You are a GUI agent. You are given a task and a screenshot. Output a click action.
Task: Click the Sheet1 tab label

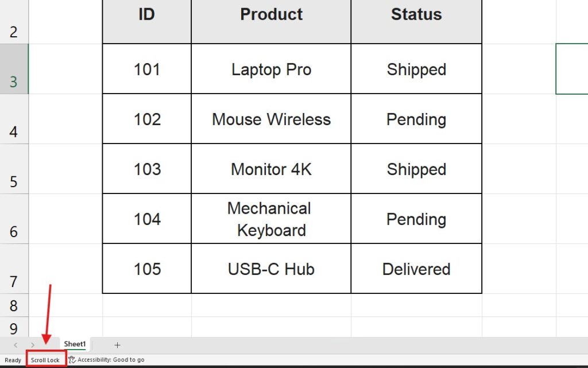click(75, 344)
